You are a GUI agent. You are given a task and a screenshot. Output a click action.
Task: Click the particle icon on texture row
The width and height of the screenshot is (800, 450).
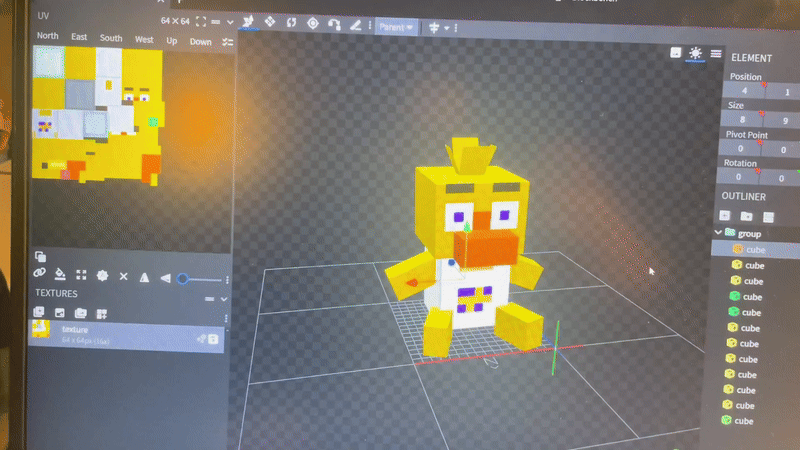coord(202,338)
